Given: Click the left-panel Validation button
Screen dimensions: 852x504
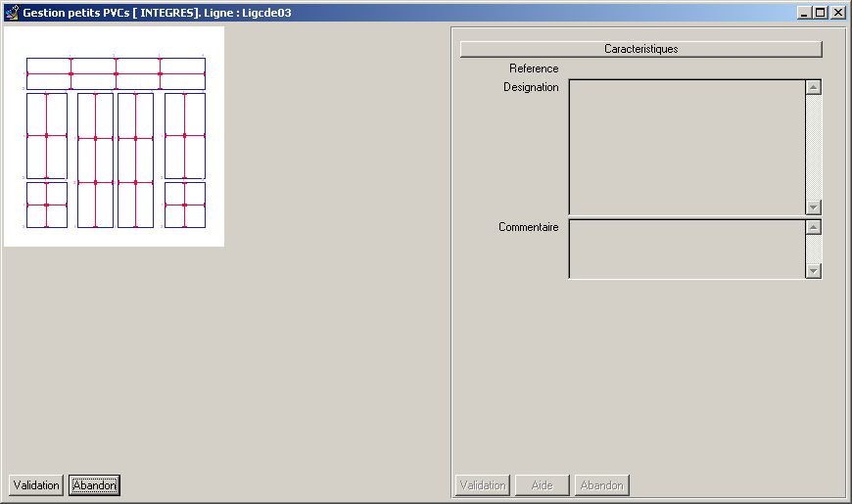Looking at the screenshot, I should (x=36, y=485).
